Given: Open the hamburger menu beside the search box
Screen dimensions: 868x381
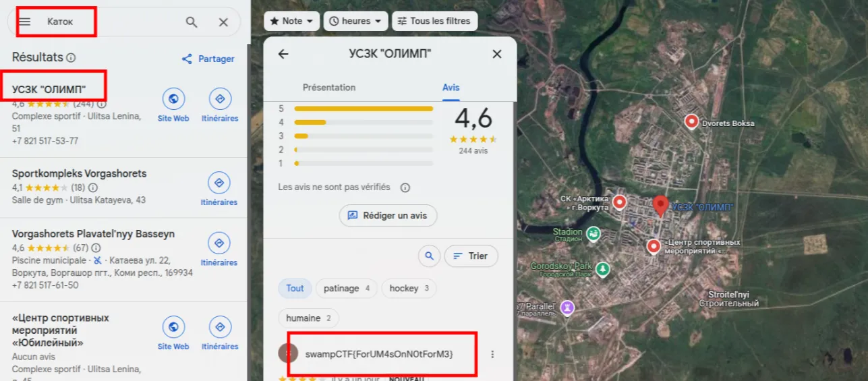Looking at the screenshot, I should point(24,22).
